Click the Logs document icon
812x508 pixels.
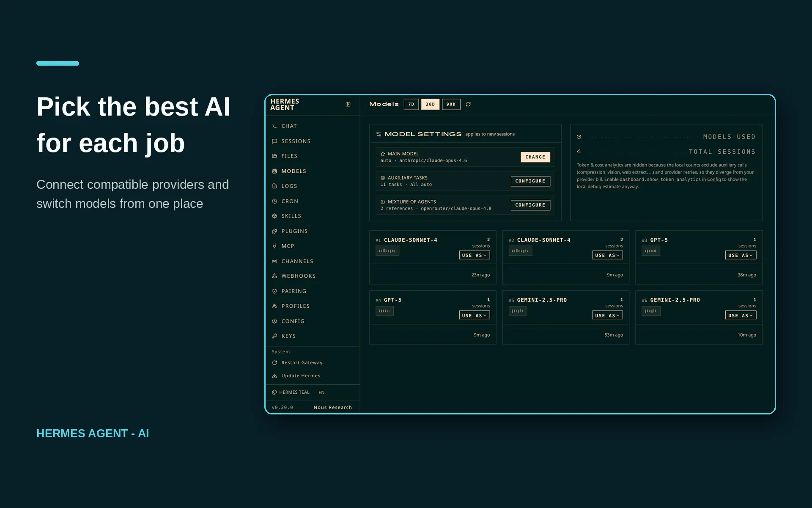pyautogui.click(x=274, y=186)
